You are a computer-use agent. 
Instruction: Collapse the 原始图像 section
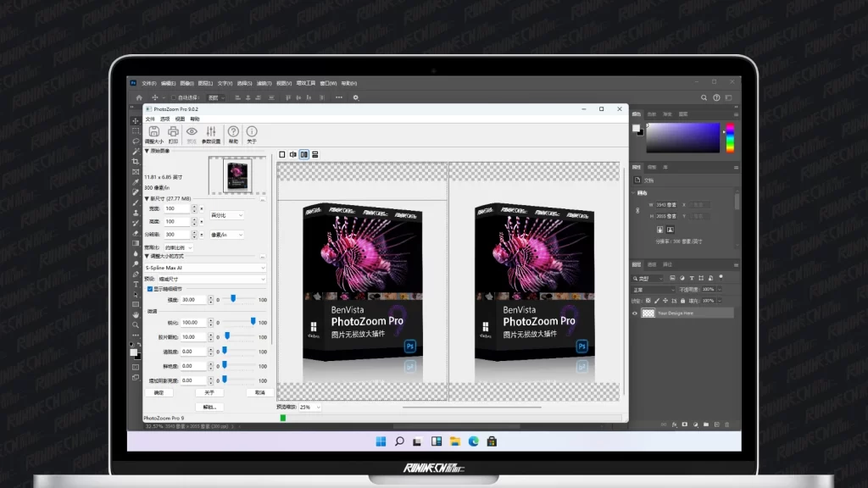(x=147, y=151)
